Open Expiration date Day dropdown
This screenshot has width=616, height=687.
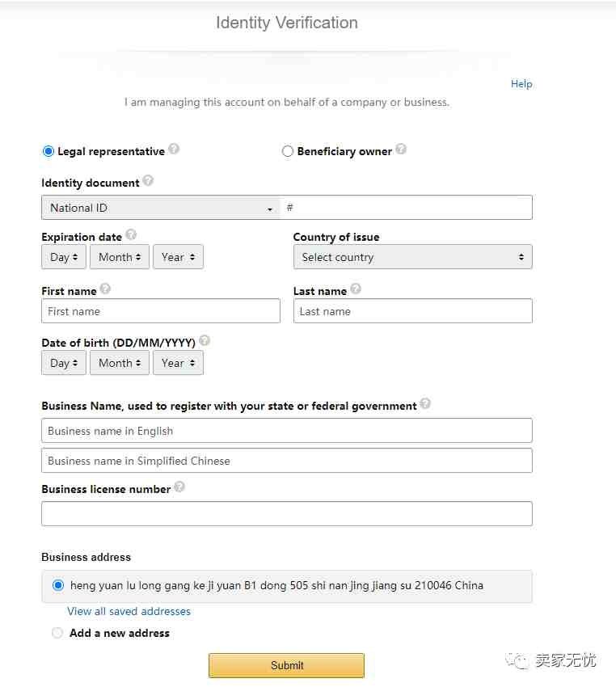[x=64, y=257]
